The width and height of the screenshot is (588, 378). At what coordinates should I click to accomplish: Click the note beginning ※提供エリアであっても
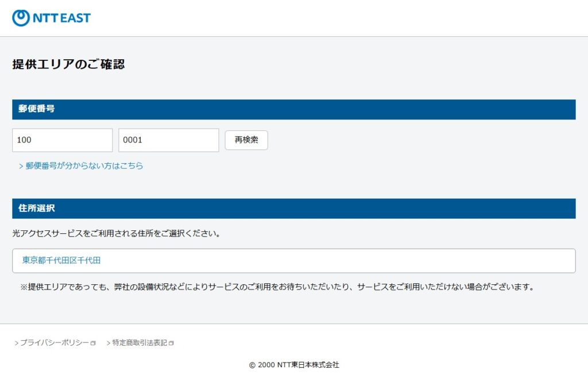click(277, 287)
